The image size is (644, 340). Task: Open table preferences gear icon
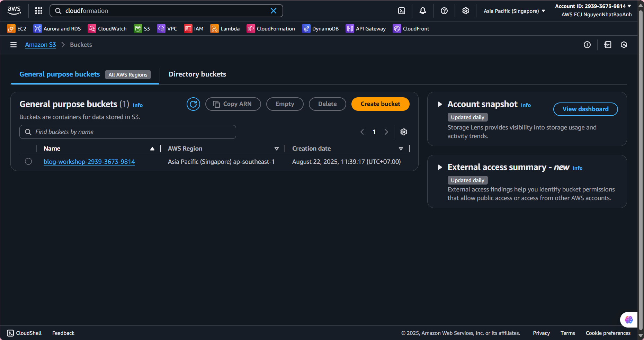(404, 132)
